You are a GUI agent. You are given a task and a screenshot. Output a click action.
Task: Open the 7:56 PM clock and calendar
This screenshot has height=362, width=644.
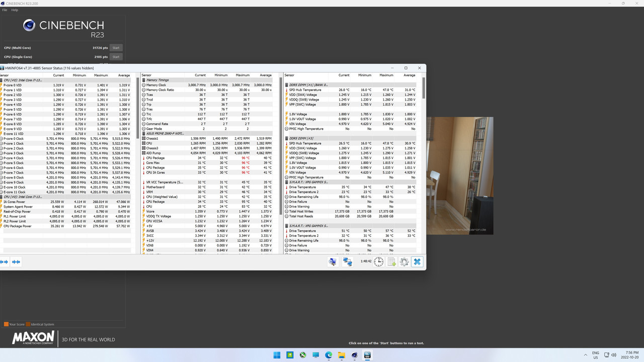click(x=629, y=355)
